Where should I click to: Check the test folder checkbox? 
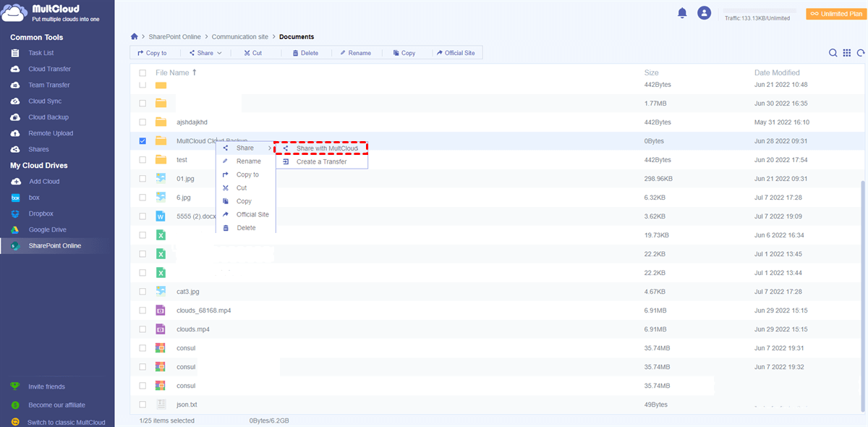tap(142, 160)
